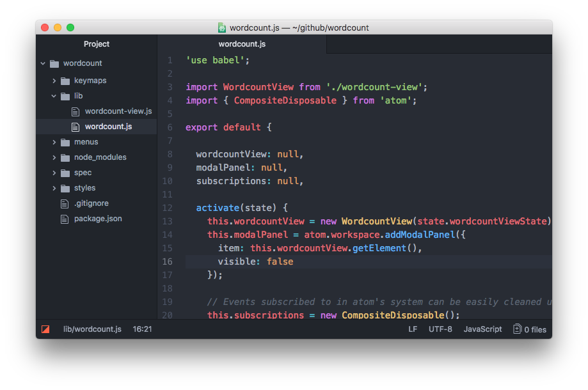Click './wordcount-view' string on line 3
Screen dimensions: 588x390
[374, 88]
